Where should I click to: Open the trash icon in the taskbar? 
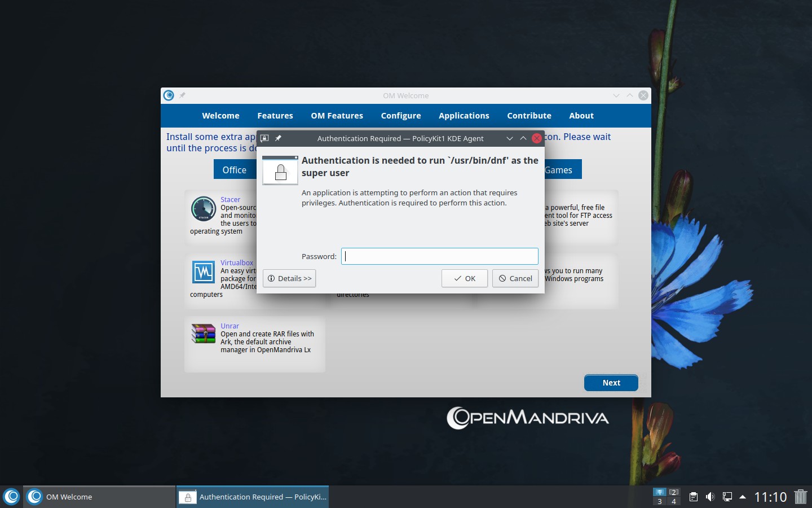801,497
